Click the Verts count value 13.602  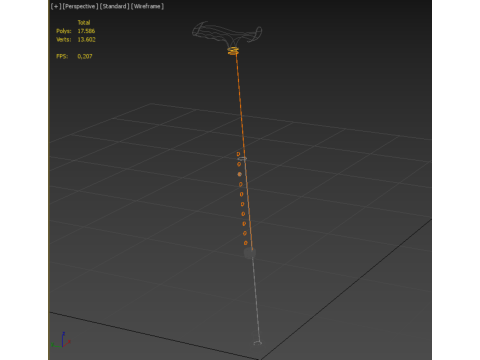86,39
